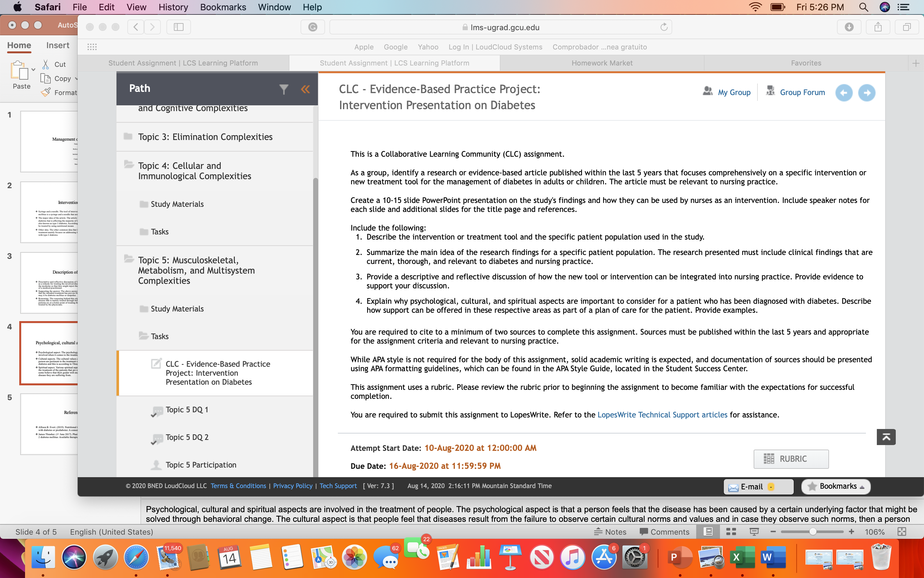Collapse the Path panel with double-chevron icon
Viewport: 924px width, 578px height.
pos(305,89)
